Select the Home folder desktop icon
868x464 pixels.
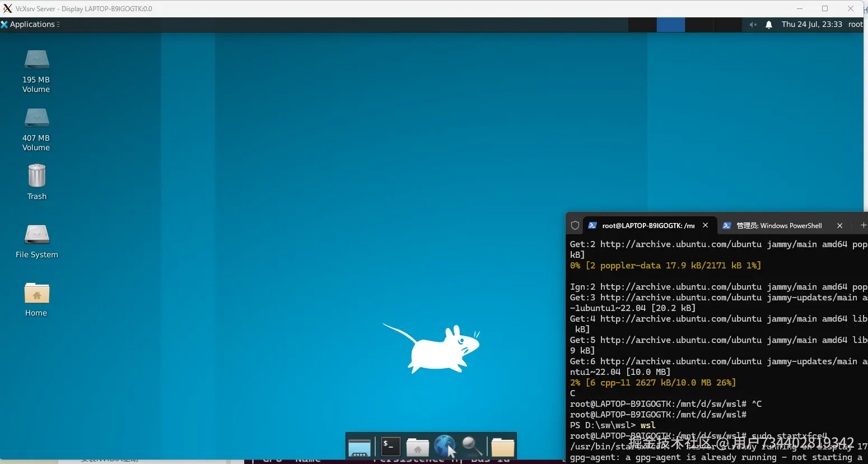[x=36, y=300]
